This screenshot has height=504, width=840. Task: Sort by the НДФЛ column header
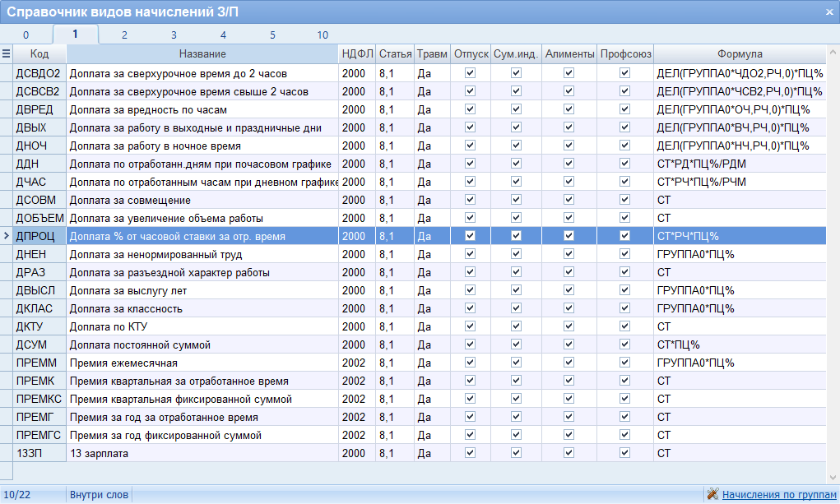coord(357,54)
